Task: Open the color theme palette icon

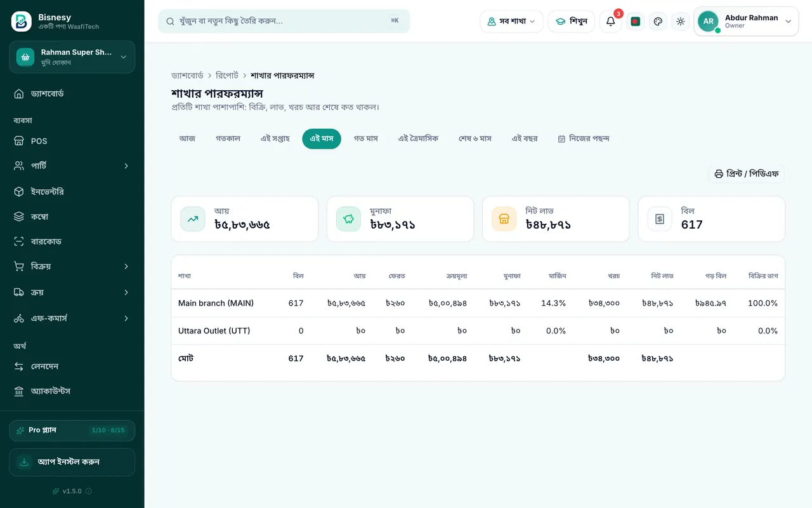Action: pyautogui.click(x=658, y=22)
